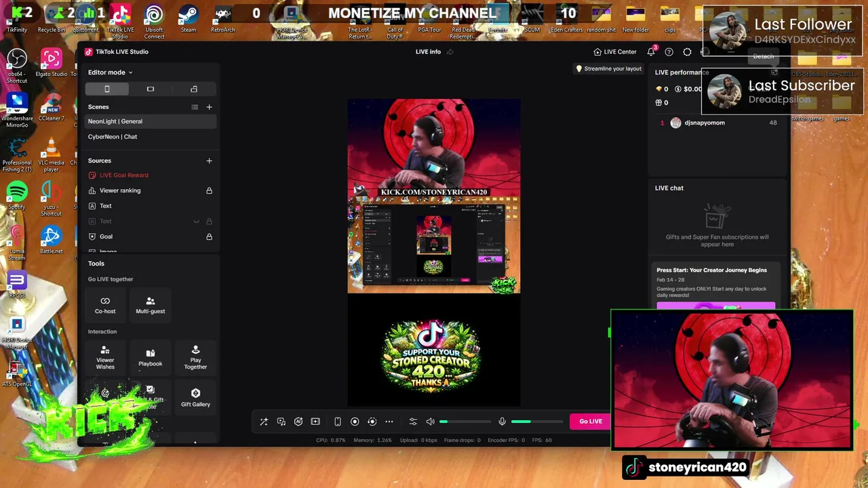Open the Gift Gallery tool

tap(195, 398)
